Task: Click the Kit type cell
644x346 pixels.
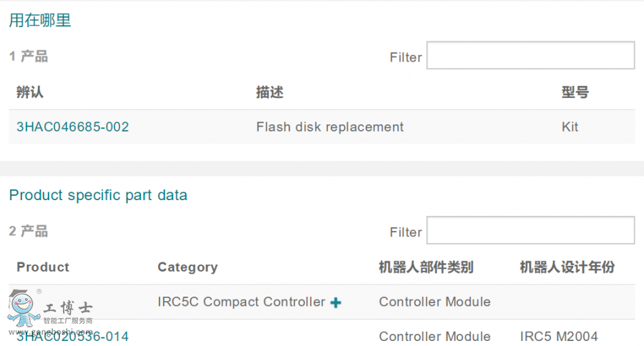Action: tap(570, 127)
